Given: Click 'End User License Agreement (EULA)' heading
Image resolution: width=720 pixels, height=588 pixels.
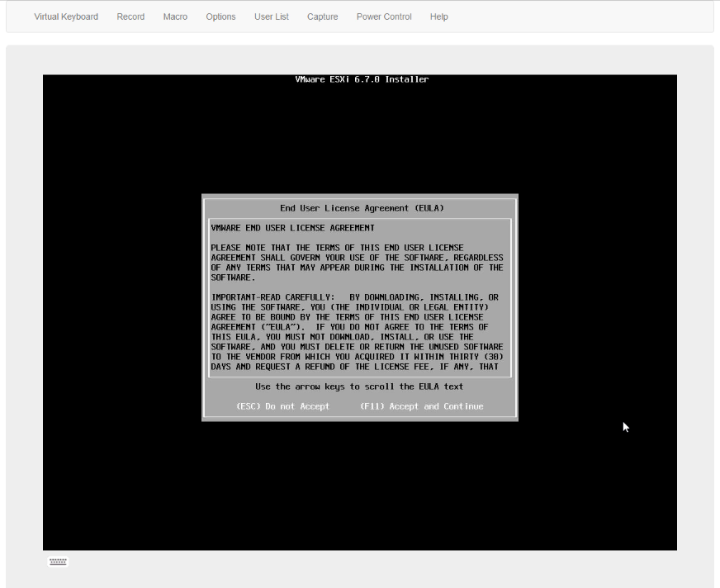Looking at the screenshot, I should [x=362, y=208].
